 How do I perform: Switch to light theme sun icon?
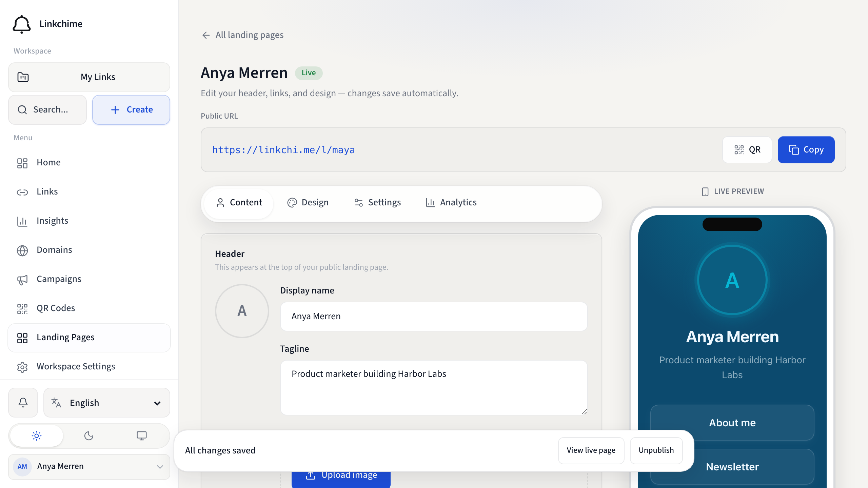pyautogui.click(x=37, y=435)
